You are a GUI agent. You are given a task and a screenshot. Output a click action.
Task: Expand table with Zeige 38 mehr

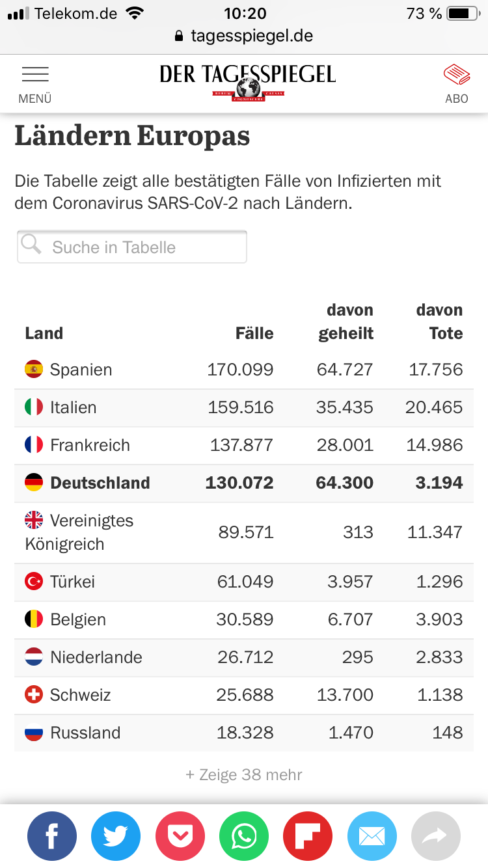point(244,775)
